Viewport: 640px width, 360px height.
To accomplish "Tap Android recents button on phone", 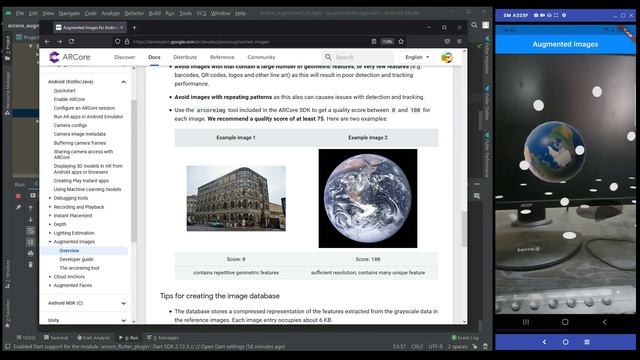I will (526, 322).
